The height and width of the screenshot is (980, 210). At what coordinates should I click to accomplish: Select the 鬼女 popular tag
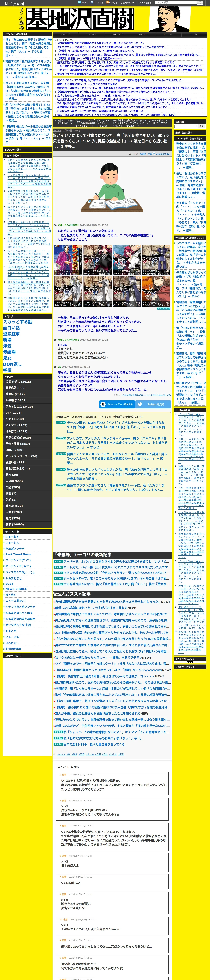7,358
